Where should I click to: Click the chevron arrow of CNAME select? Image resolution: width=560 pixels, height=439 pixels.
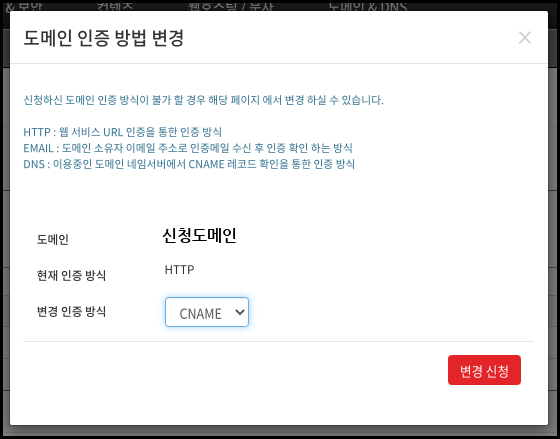click(240, 312)
